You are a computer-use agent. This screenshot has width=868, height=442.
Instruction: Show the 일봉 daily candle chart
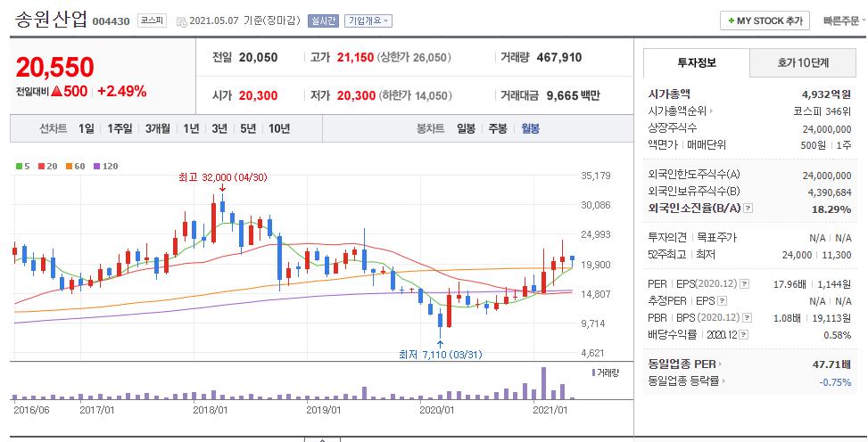click(x=466, y=128)
